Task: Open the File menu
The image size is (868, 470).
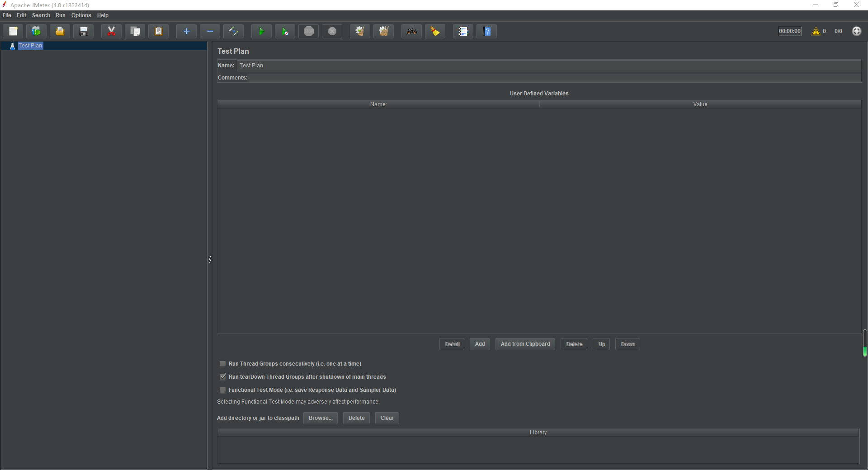Action: pyautogui.click(x=7, y=15)
